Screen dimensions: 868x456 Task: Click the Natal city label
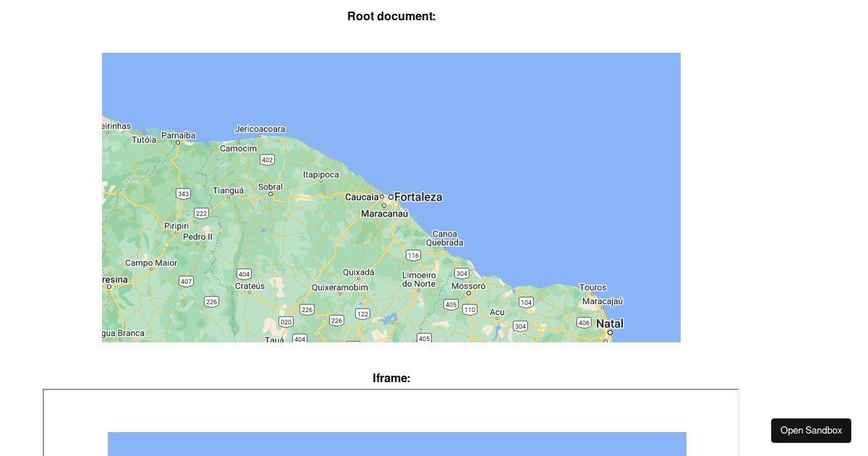tap(610, 324)
